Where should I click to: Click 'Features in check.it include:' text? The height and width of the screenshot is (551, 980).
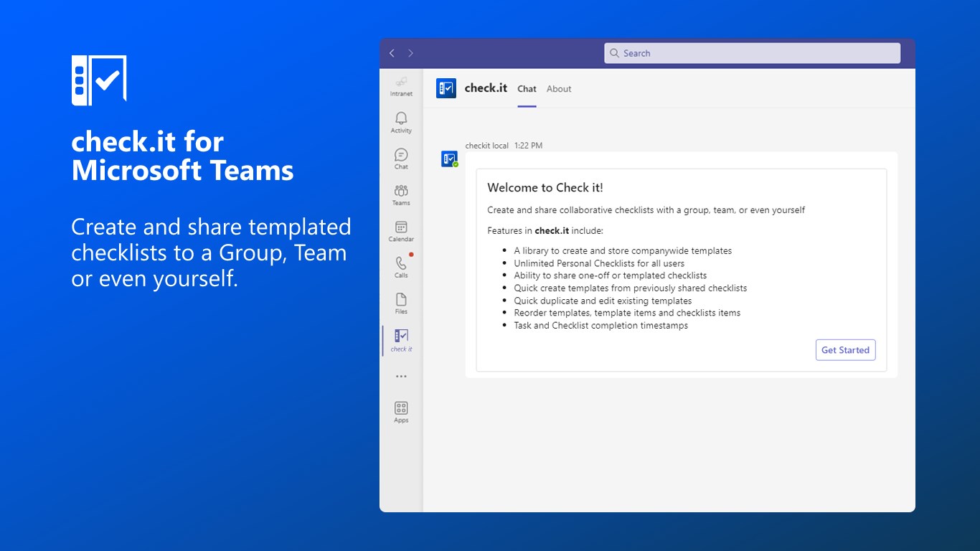[545, 231]
